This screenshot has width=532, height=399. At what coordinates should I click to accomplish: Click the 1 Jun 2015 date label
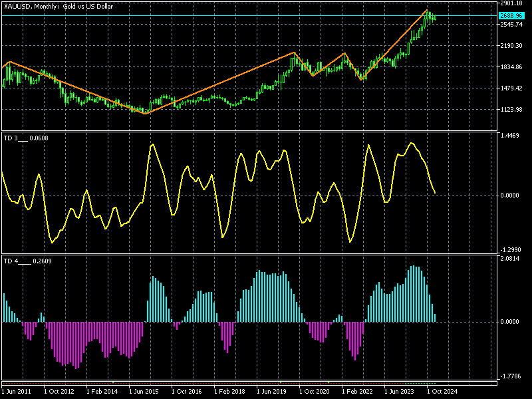(x=144, y=391)
